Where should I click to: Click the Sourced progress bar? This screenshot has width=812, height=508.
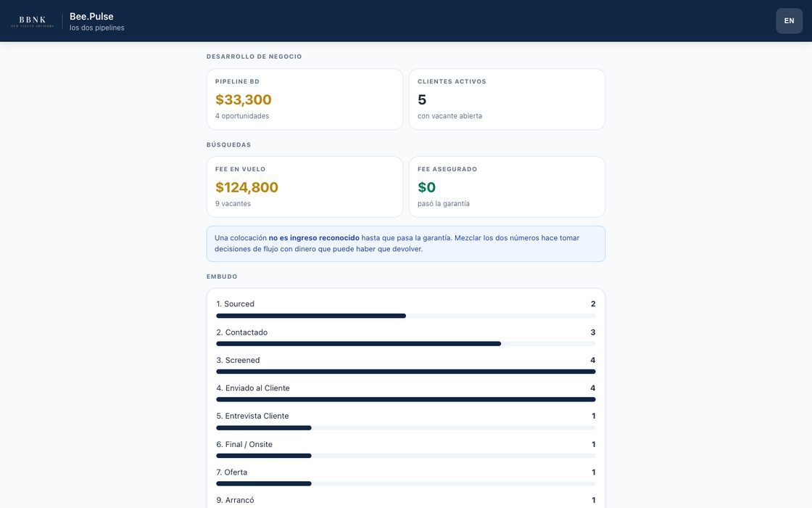click(x=405, y=316)
